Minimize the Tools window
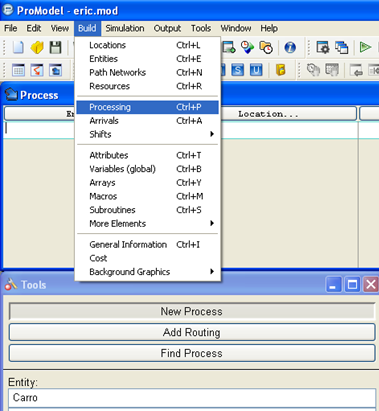This screenshot has width=379, height=411. coord(333,285)
